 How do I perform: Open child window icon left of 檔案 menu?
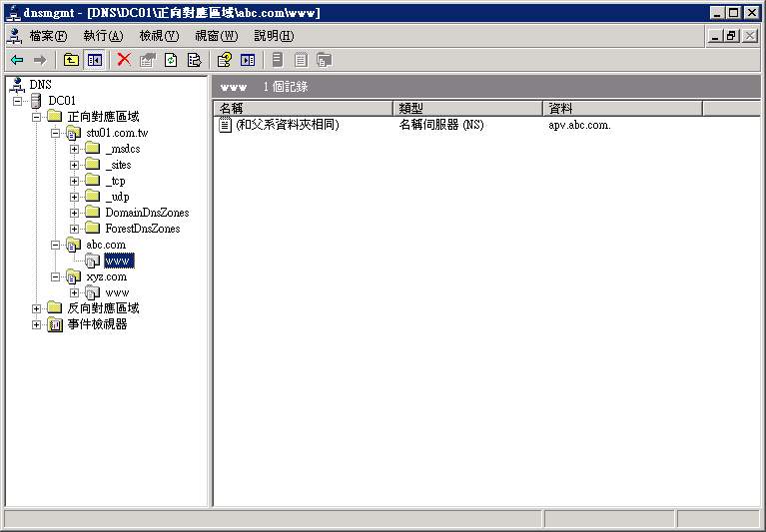click(x=15, y=36)
